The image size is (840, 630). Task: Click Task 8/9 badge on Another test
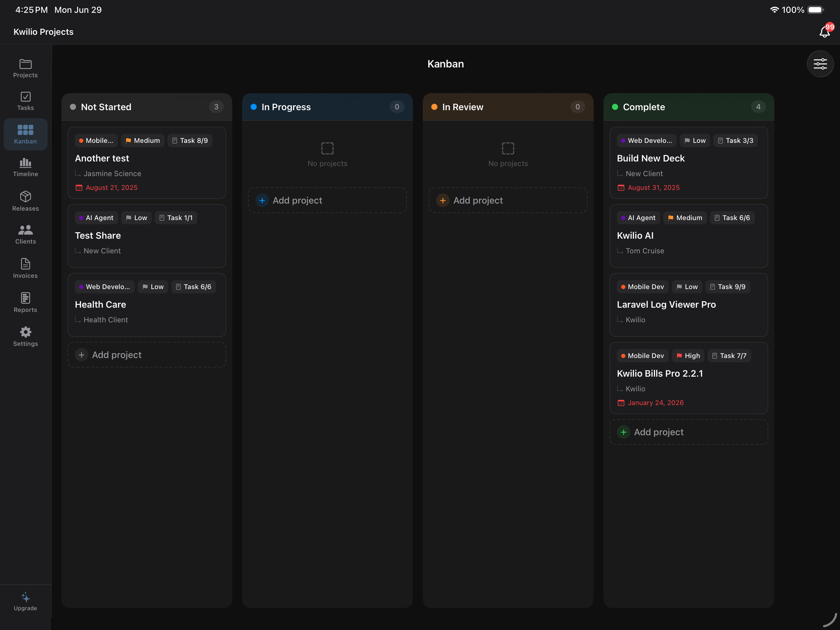pos(190,140)
